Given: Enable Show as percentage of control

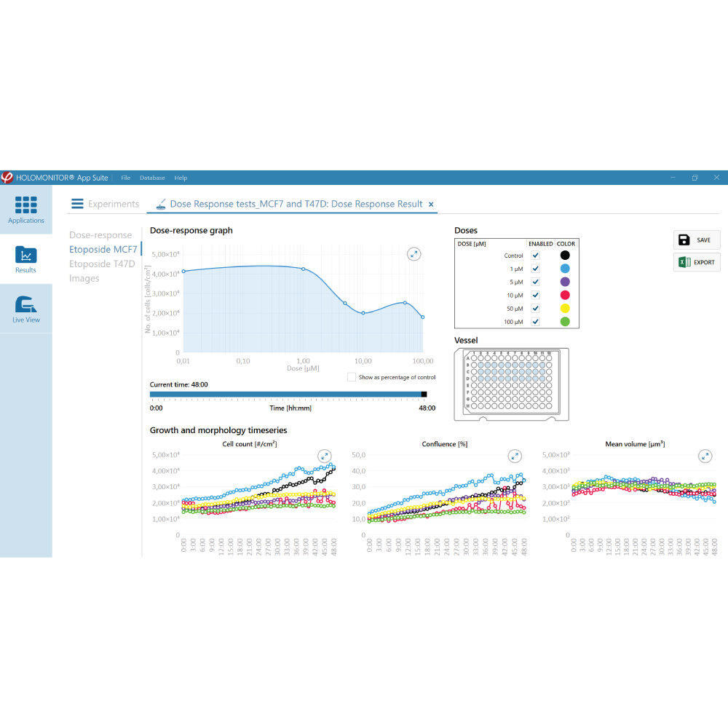Looking at the screenshot, I should pyautogui.click(x=352, y=377).
